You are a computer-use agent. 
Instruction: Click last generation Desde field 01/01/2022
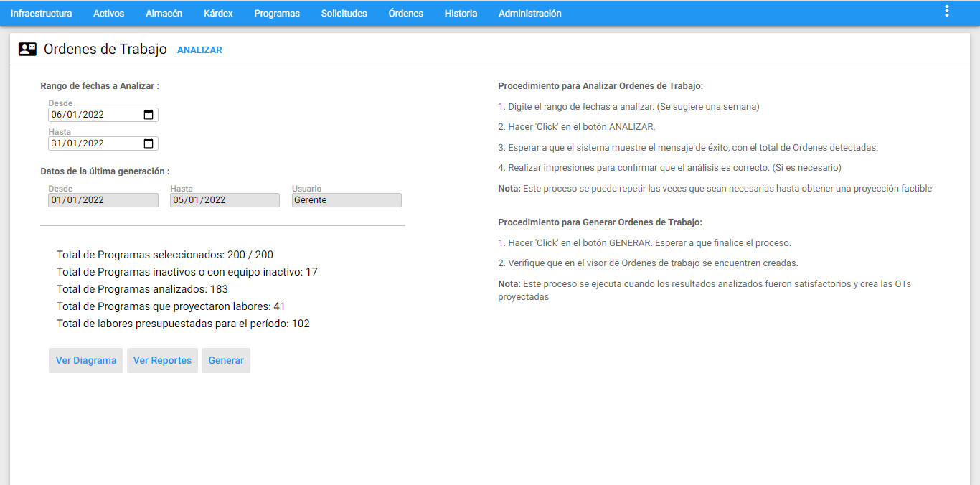[x=103, y=200]
